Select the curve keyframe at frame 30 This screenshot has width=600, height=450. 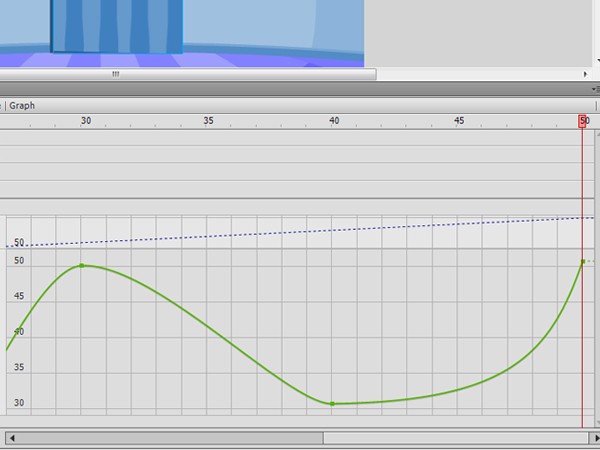point(82,266)
